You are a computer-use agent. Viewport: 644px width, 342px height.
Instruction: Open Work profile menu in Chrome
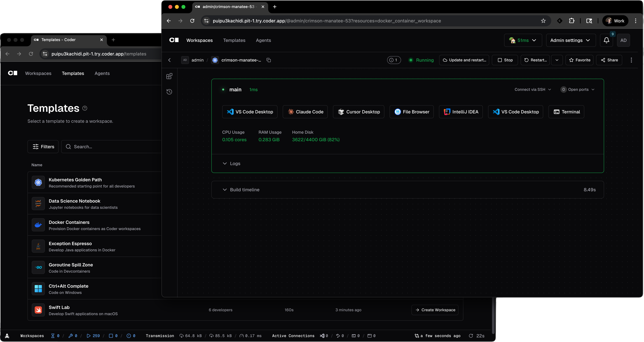pyautogui.click(x=615, y=21)
